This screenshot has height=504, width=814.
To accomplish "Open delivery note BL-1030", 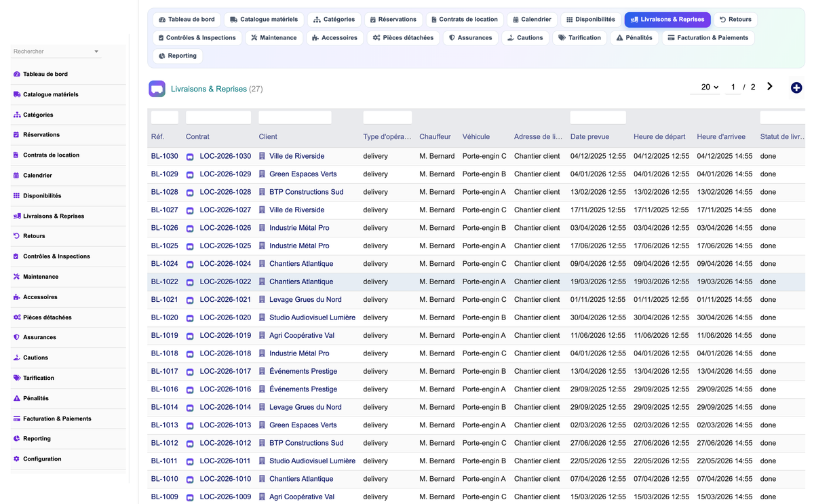I will (165, 156).
